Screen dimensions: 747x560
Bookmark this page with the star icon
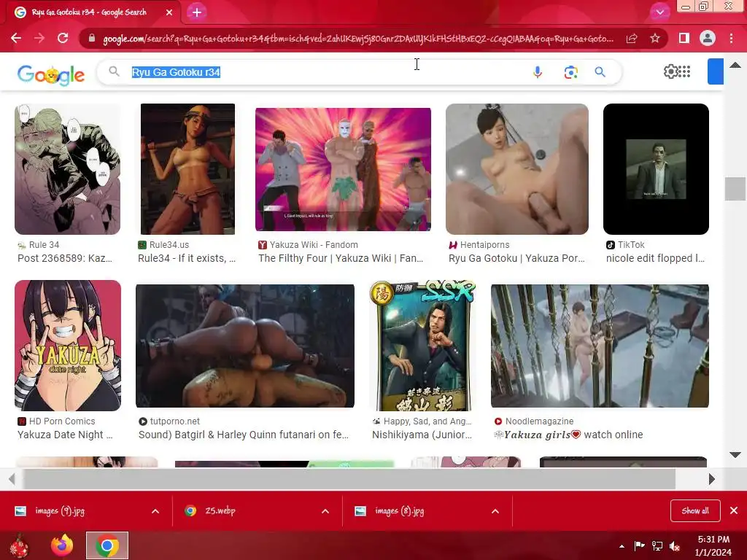(655, 38)
